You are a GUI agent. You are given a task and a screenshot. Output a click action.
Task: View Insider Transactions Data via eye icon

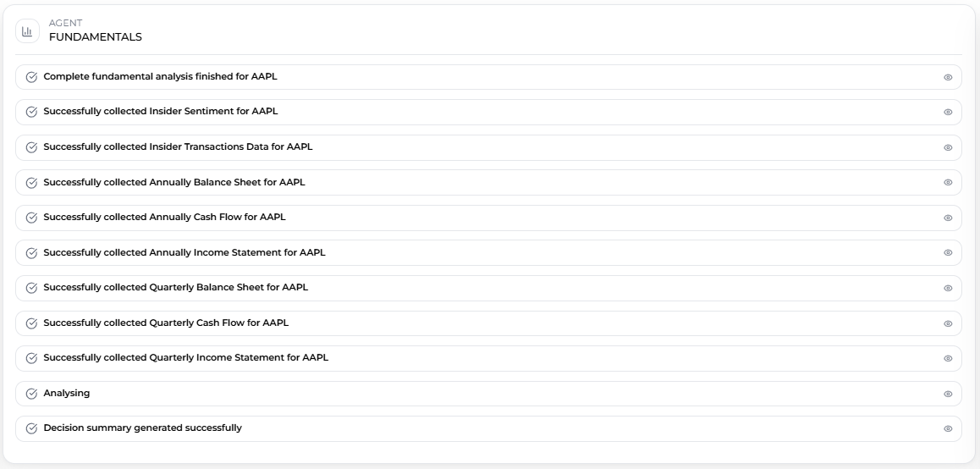tap(948, 147)
